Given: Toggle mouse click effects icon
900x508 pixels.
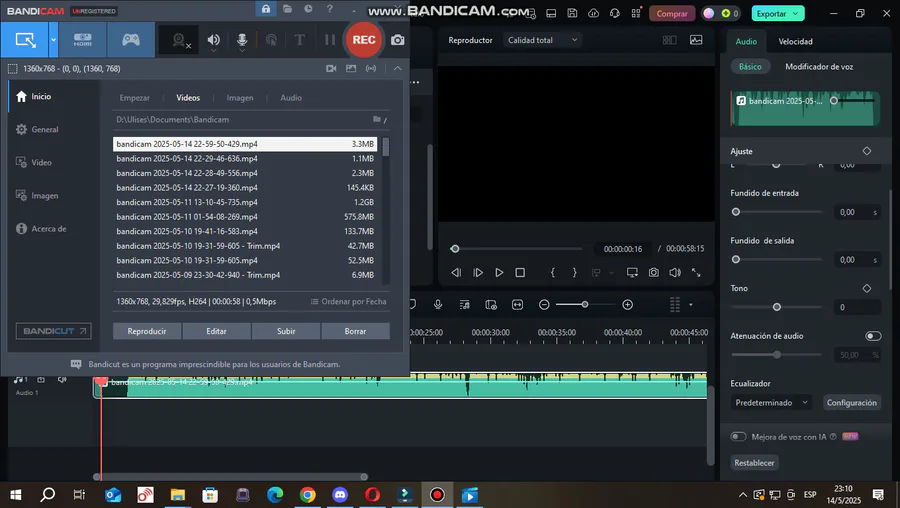Looking at the screenshot, I should coord(271,40).
